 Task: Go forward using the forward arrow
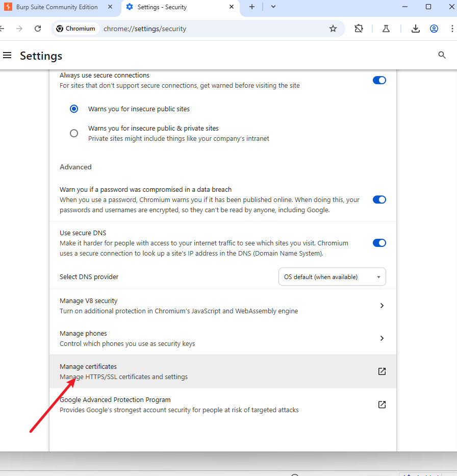coord(19,29)
